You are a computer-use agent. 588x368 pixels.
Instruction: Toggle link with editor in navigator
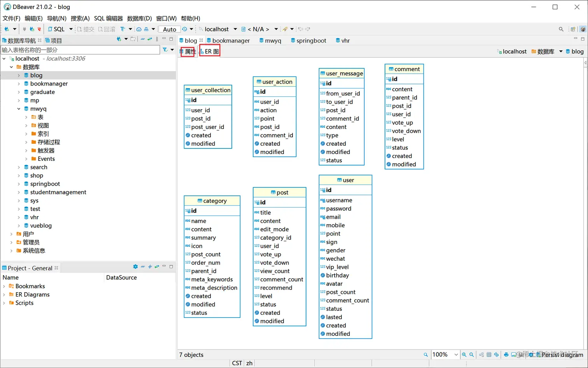pos(150,39)
